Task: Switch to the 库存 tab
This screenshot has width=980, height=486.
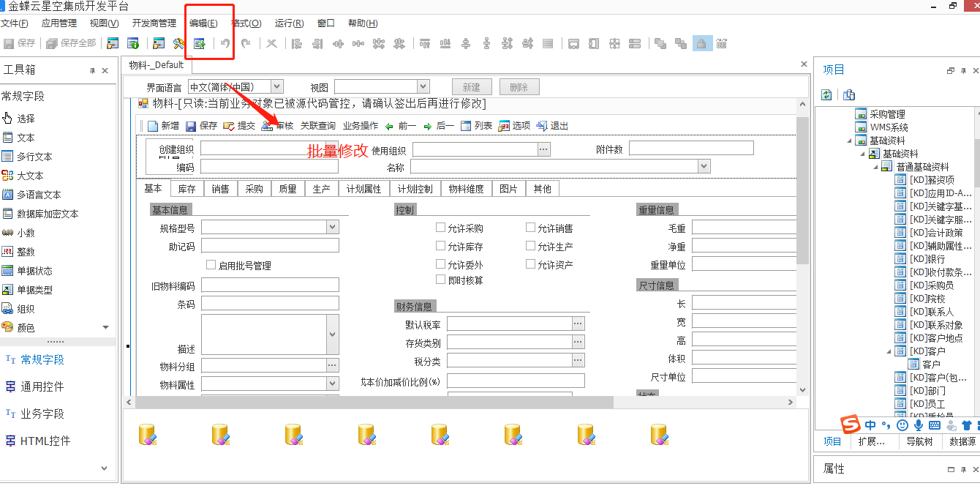Action: 187,188
